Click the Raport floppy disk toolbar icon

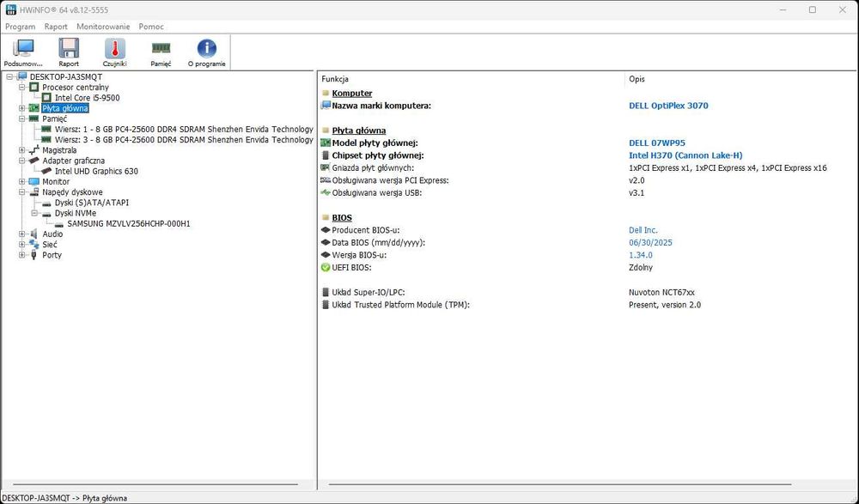(69, 49)
